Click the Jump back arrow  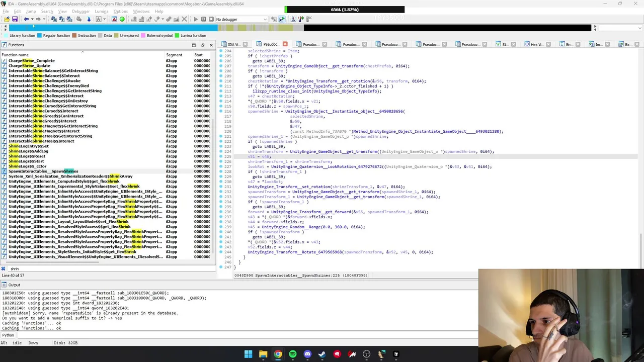point(26,19)
